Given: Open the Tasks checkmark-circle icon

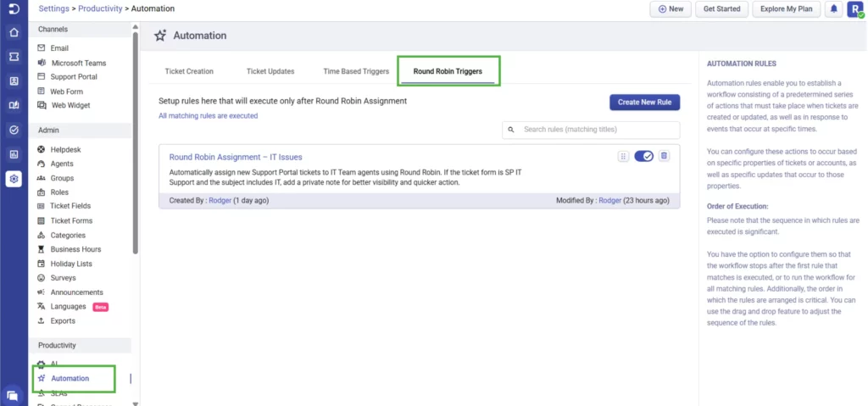Looking at the screenshot, I should pyautogui.click(x=14, y=130).
